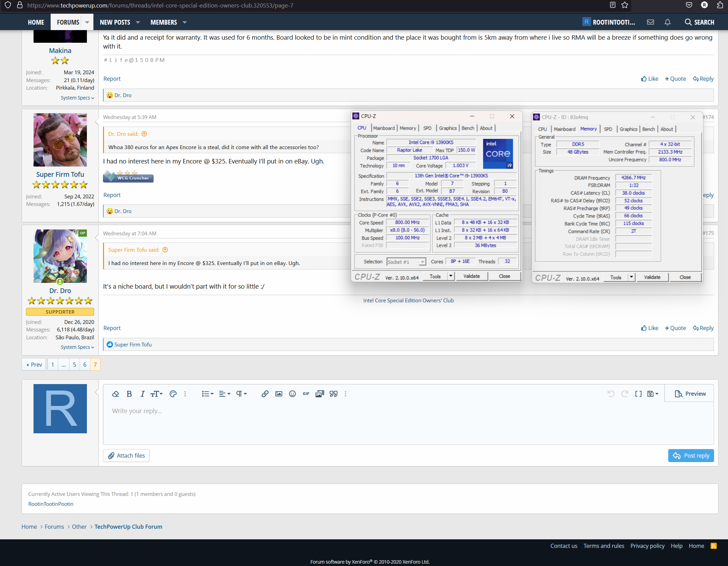Image resolution: width=728 pixels, height=566 pixels.
Task: Open the text alignment dropdown in editor
Action: [x=224, y=394]
